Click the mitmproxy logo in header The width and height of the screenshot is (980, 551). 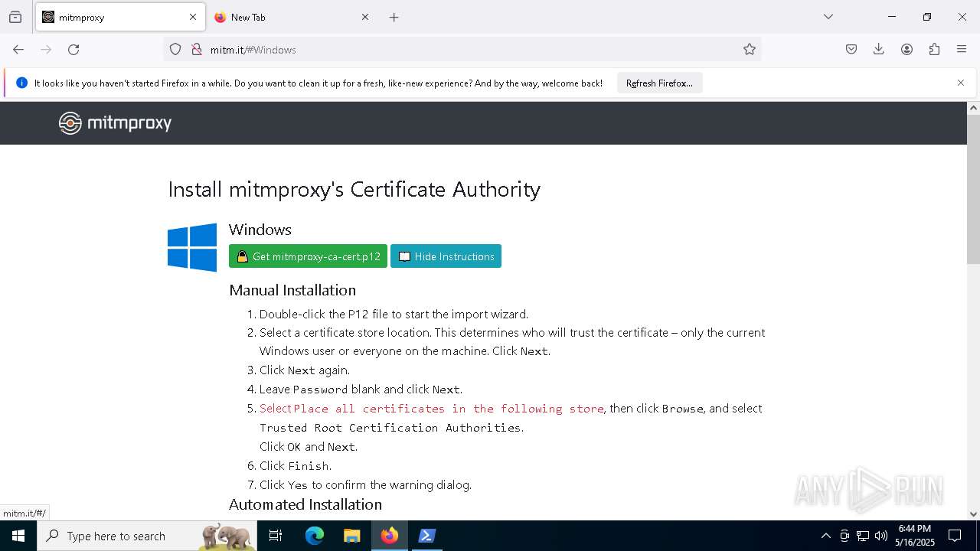click(116, 123)
